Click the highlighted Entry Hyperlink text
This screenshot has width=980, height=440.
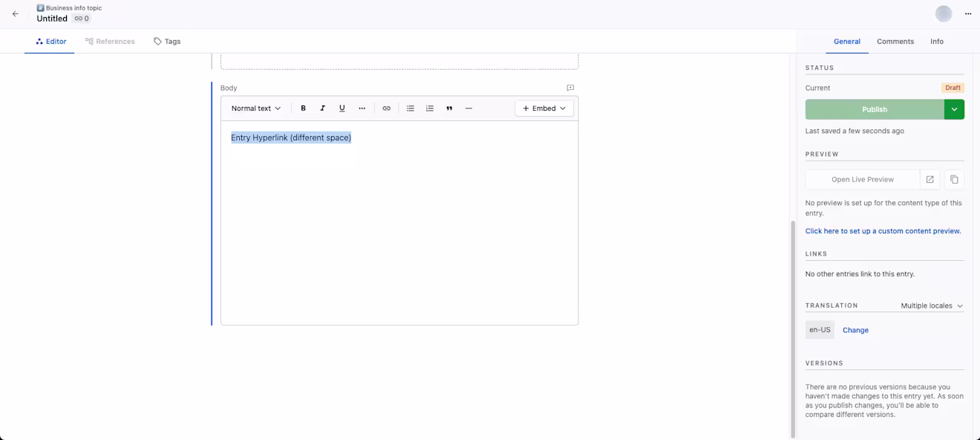[x=291, y=137]
